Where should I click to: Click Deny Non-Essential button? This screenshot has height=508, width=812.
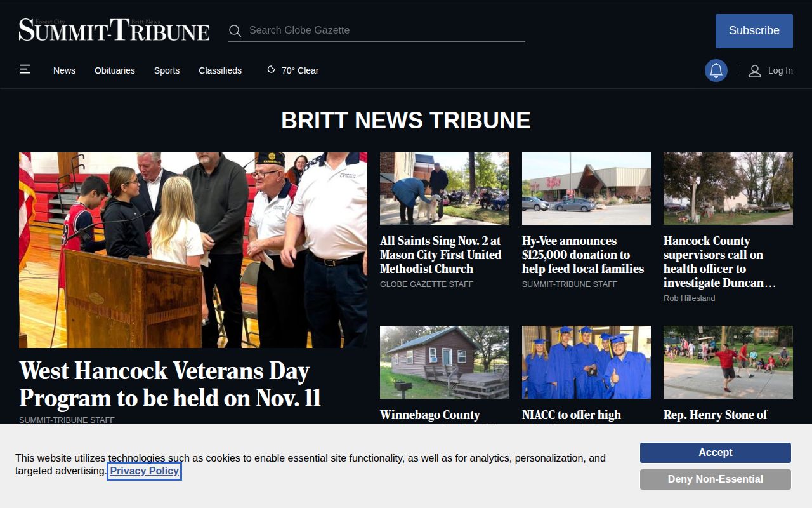pyautogui.click(x=716, y=479)
